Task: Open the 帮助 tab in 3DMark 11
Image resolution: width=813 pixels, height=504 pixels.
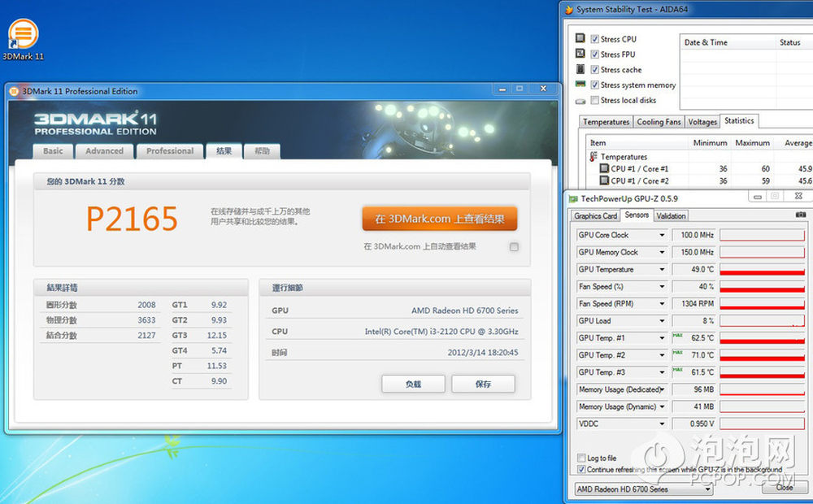Action: 262,151
